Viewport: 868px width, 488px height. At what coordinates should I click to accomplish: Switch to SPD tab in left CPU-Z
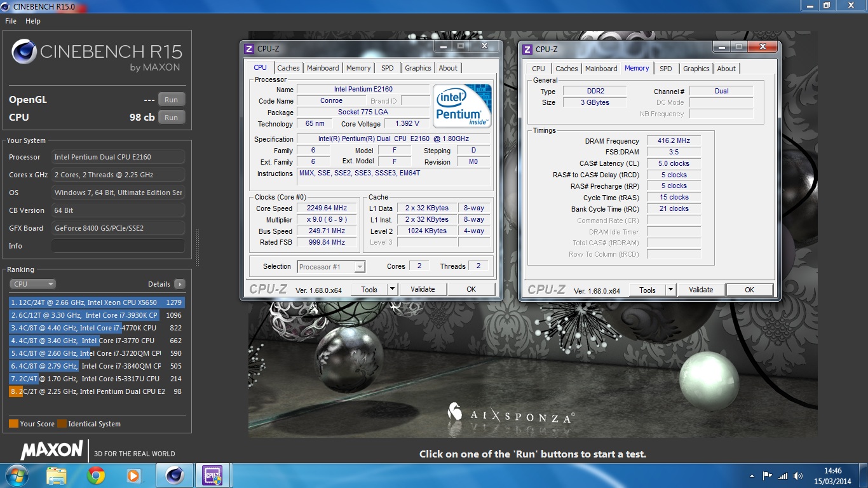tap(388, 68)
